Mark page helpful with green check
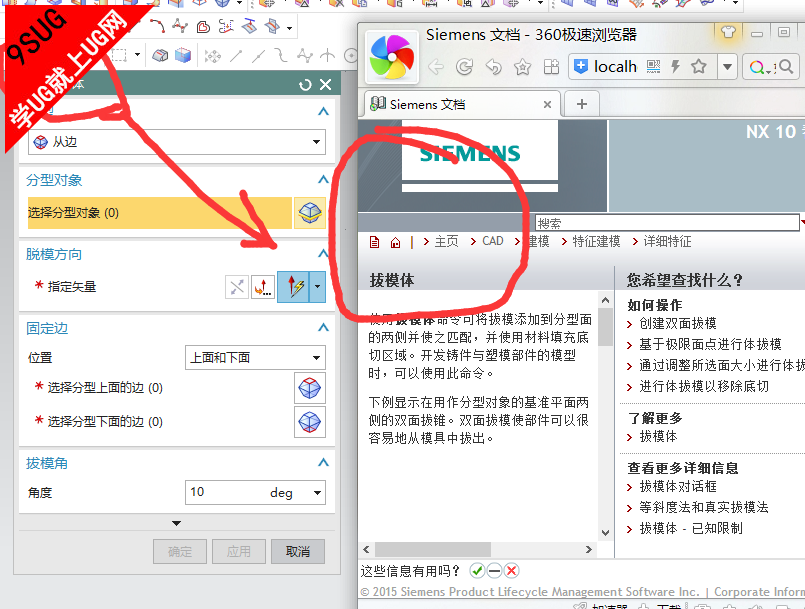Screen dimensions: 805x609 477,570
